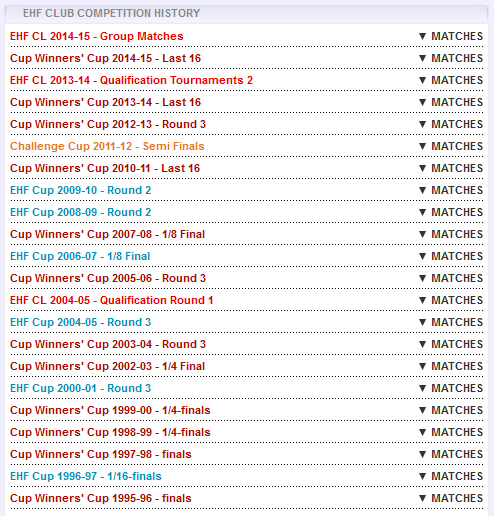Click triangle icon on EHF Cup 2006-07 row

pos(422,256)
